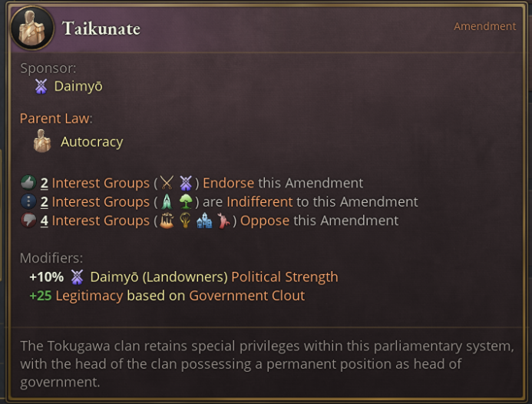Click the Autocracy parent law icon
Viewport: 532px width, 404px height.
(x=42, y=141)
